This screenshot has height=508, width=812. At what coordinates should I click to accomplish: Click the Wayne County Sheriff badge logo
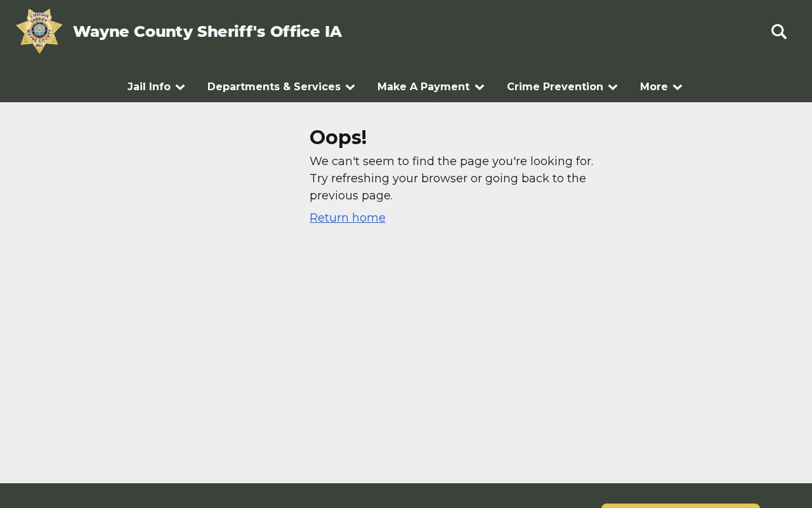point(39,31)
